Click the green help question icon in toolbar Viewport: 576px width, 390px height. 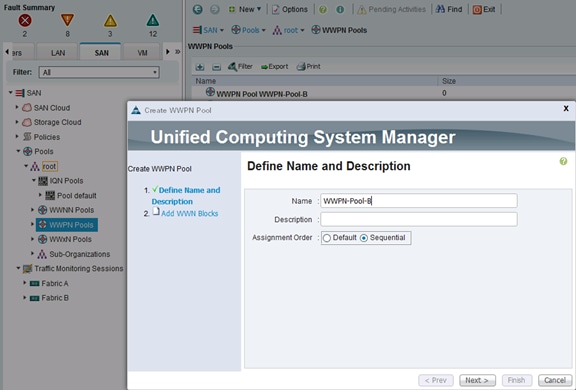(x=323, y=10)
